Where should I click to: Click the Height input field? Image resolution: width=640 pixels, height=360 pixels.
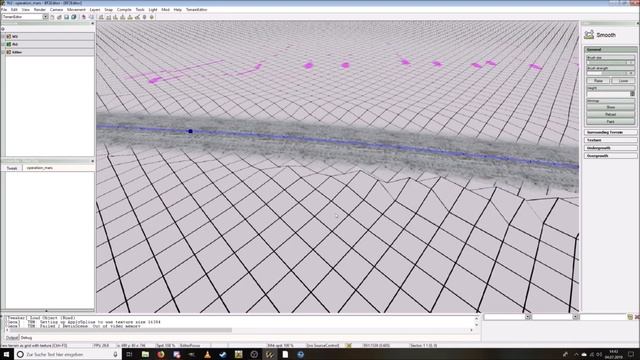click(x=608, y=94)
